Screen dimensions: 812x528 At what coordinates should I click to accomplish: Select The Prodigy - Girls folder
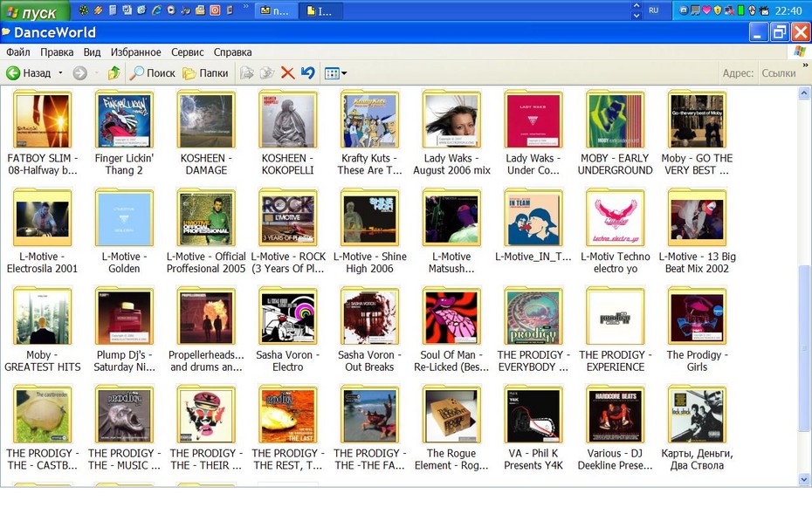point(697,330)
